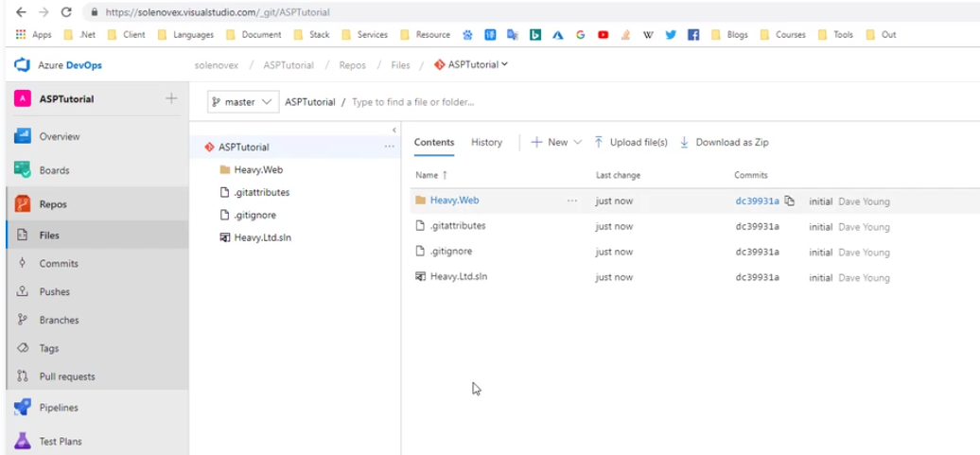Go to Files breadcrumb link
This screenshot has width=980, height=455.
pyautogui.click(x=401, y=65)
